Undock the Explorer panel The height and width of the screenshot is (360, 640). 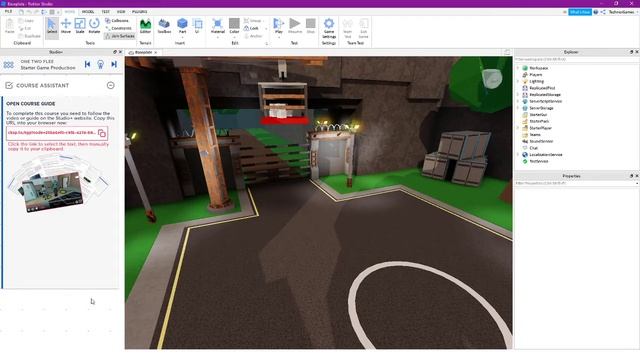pos(631,52)
